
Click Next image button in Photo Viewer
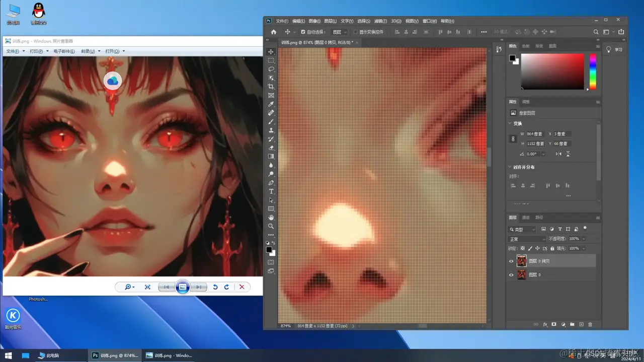point(200,287)
